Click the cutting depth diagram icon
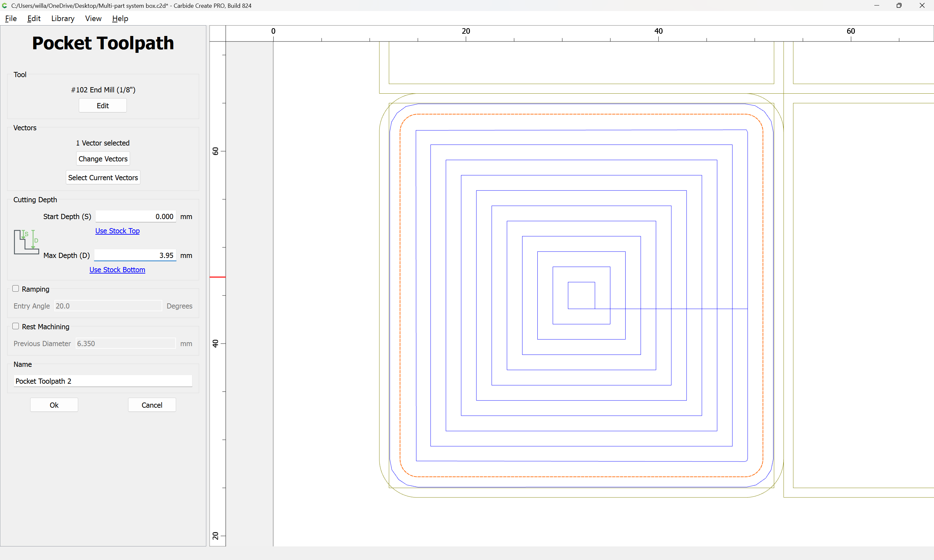 26,242
